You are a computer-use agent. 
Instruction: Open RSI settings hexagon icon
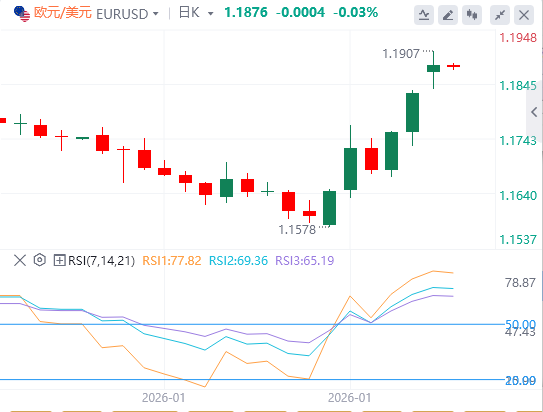pos(40,260)
